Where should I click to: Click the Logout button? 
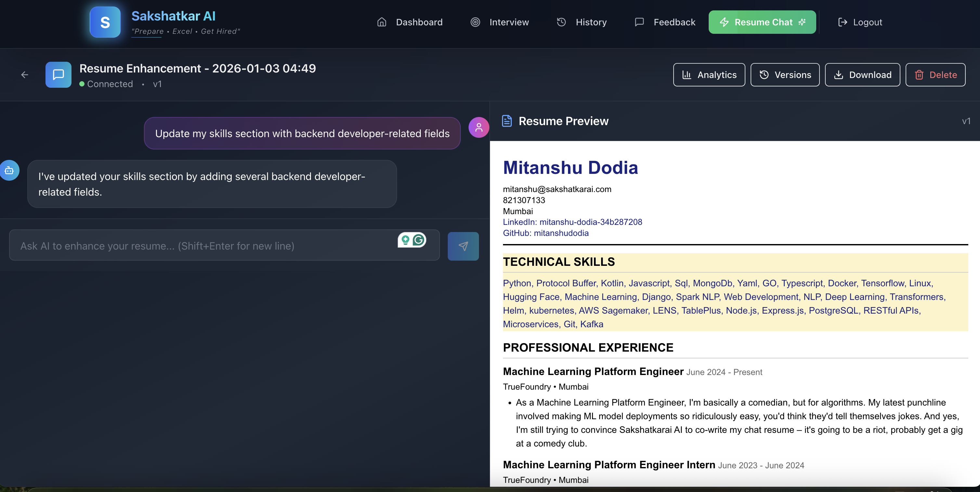click(x=860, y=22)
